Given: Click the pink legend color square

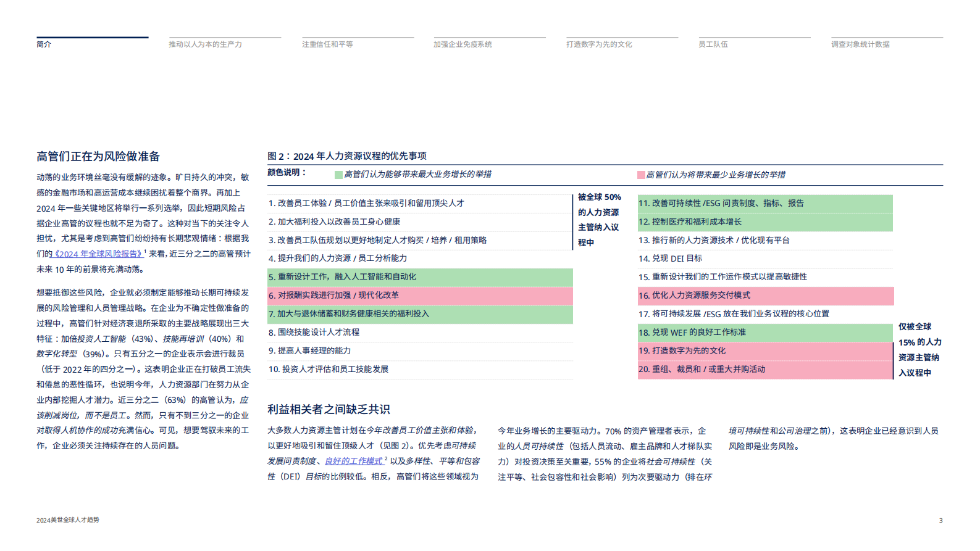Looking at the screenshot, I should (x=641, y=175).
